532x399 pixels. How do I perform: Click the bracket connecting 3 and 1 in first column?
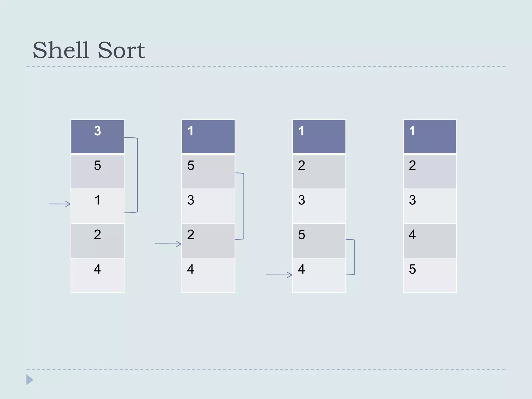pyautogui.click(x=131, y=175)
